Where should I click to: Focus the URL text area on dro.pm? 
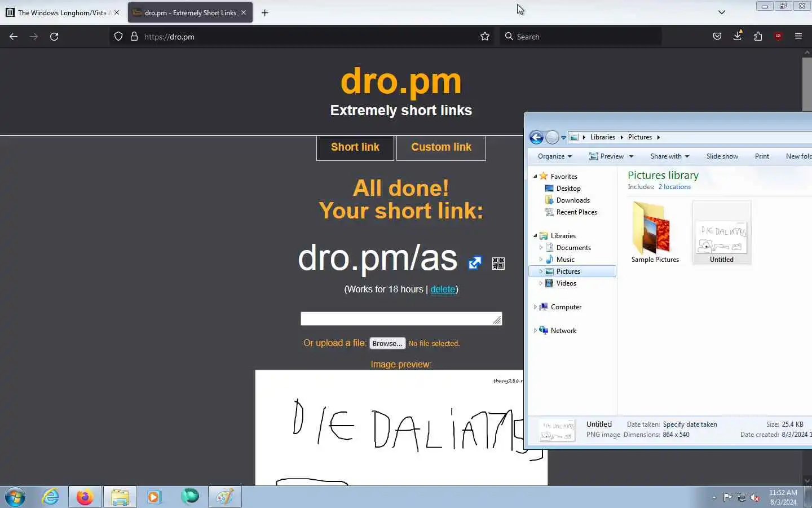click(x=401, y=319)
